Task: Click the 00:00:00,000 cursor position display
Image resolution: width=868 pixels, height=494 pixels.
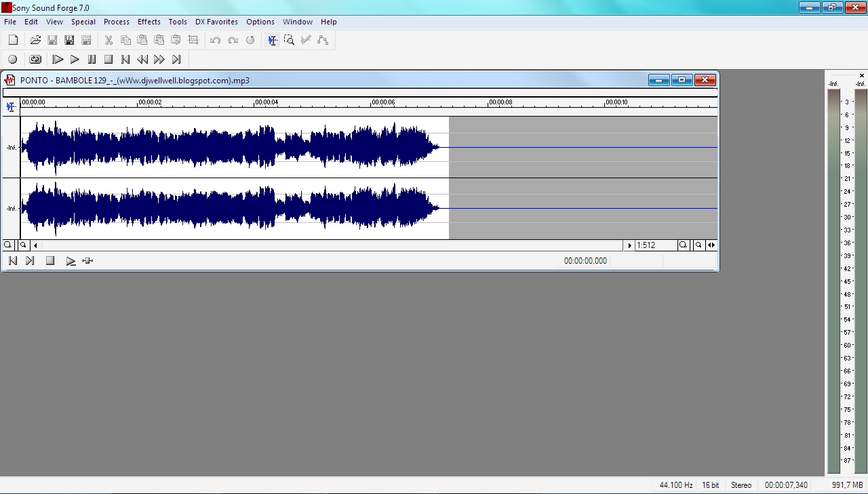Action: click(585, 261)
